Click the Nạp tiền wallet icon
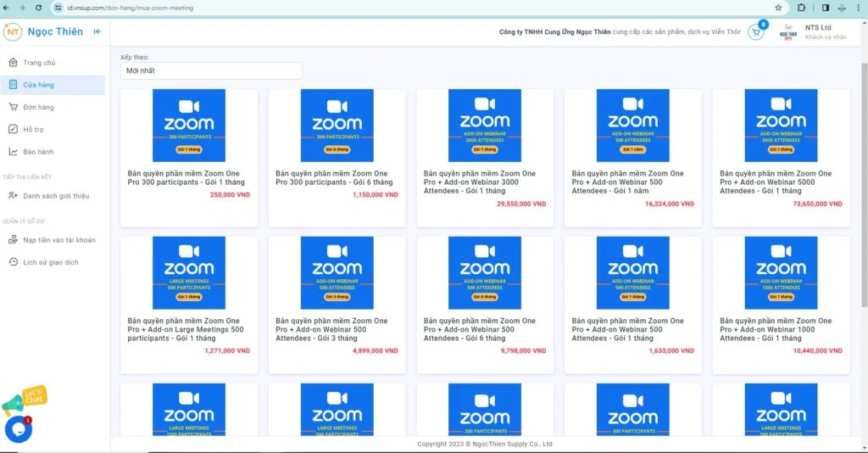This screenshot has height=453, width=868. [14, 240]
